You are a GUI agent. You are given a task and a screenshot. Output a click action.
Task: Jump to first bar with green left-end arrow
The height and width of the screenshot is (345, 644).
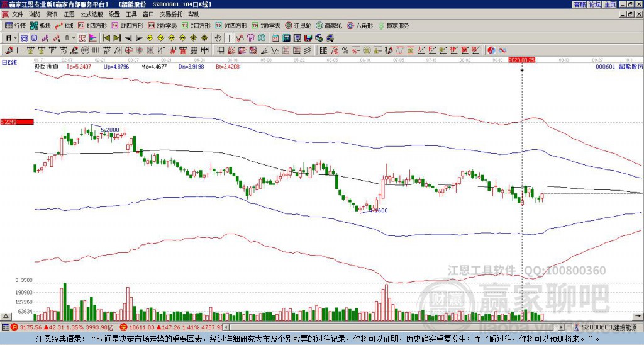(x=106, y=38)
